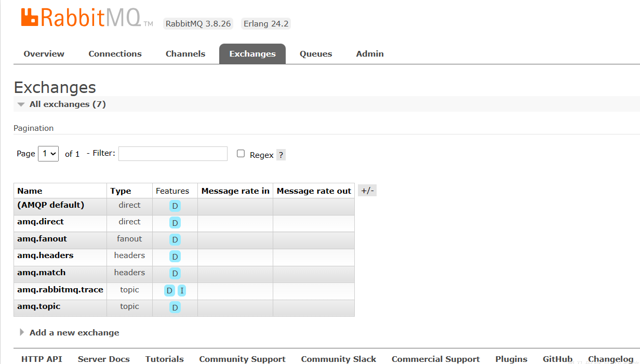
Task: Open the Tutorials footer link
Action: [x=164, y=359]
